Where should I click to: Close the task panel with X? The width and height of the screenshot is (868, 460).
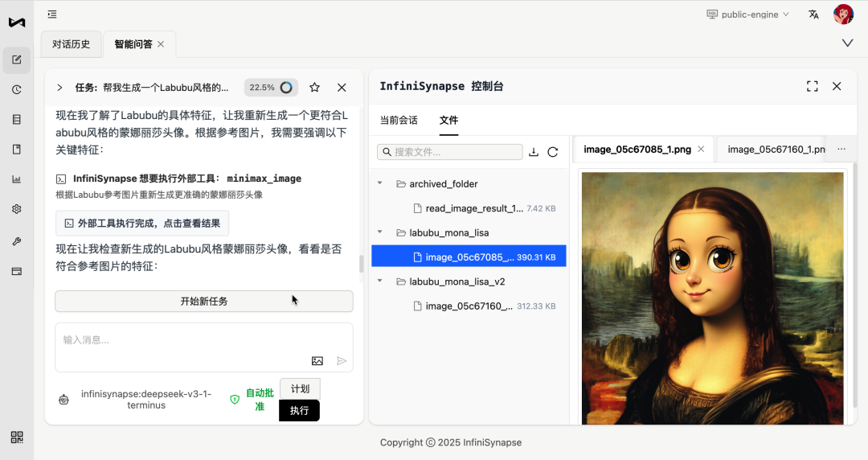pos(342,88)
